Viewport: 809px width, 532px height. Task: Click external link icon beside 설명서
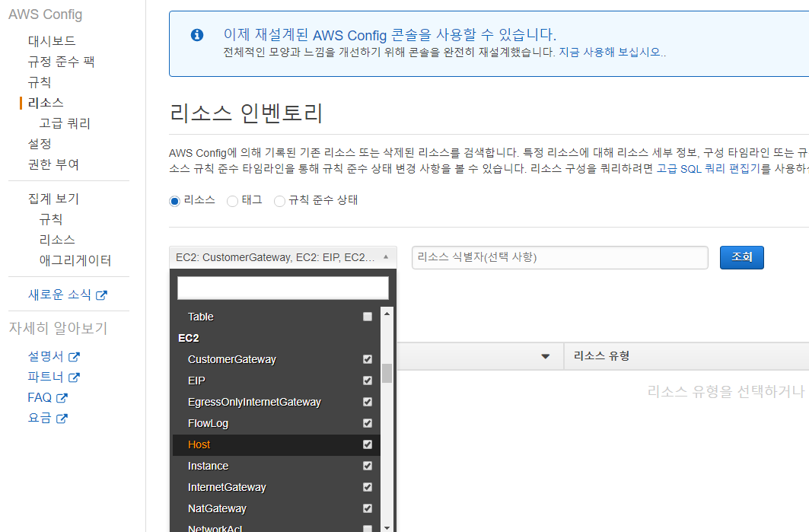click(75, 356)
